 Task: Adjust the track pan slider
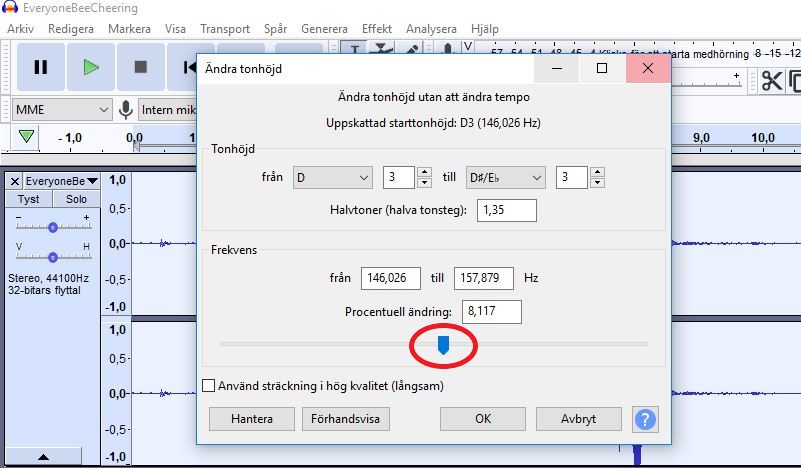[53, 257]
